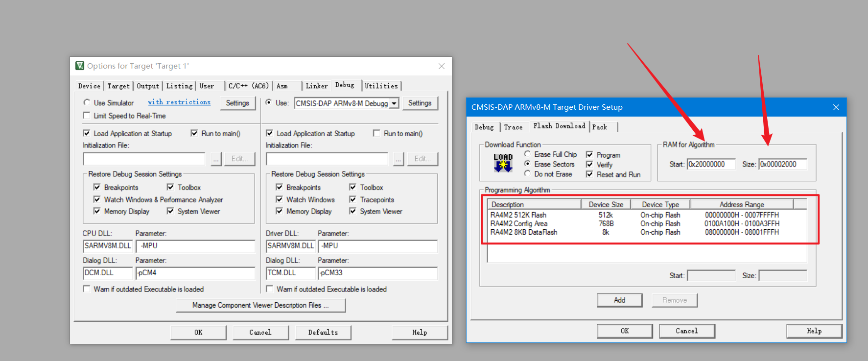Switch to the Trace tab in driver setup
868x361 pixels.
point(514,127)
